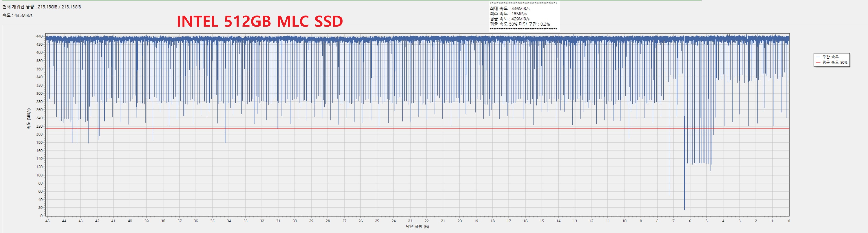
Task: Click the current speed 435MiB/s label
Action: (x=17, y=16)
